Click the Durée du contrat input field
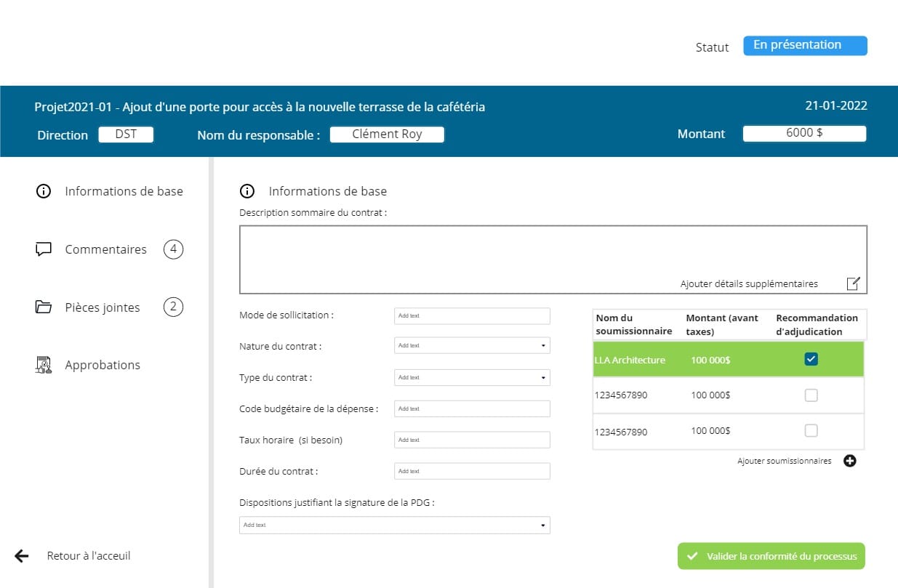This screenshot has height=588, width=898. click(472, 471)
